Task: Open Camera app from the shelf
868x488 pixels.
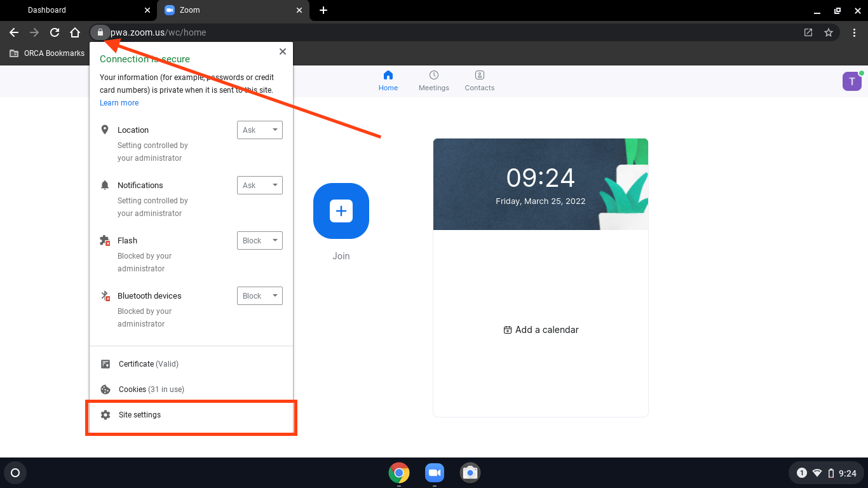Action: point(470,473)
